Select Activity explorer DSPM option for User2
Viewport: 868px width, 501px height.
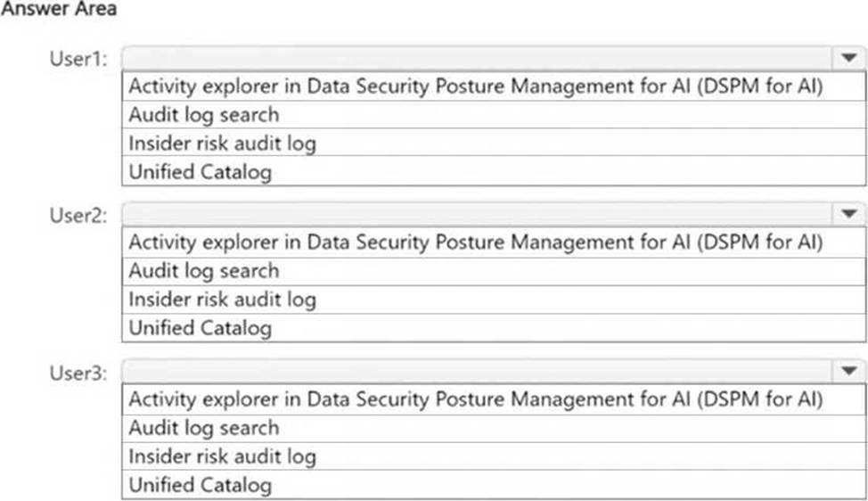475,242
